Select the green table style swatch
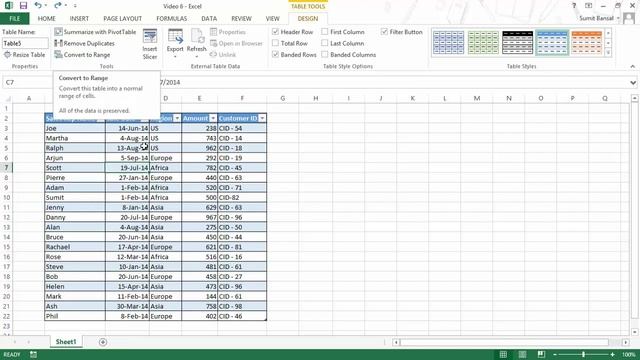The width and height of the screenshot is (640, 360). (x=483, y=42)
